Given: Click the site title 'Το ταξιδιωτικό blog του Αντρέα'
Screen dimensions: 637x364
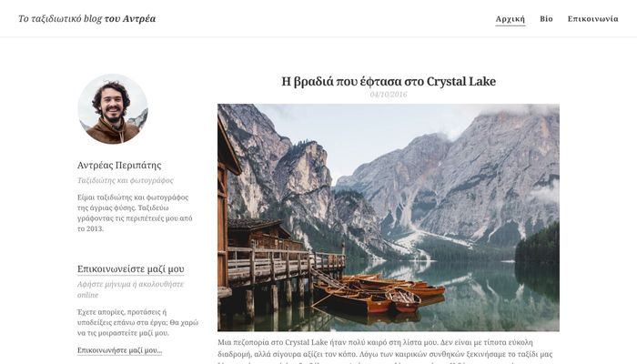Looking at the screenshot, I should pos(87,19).
